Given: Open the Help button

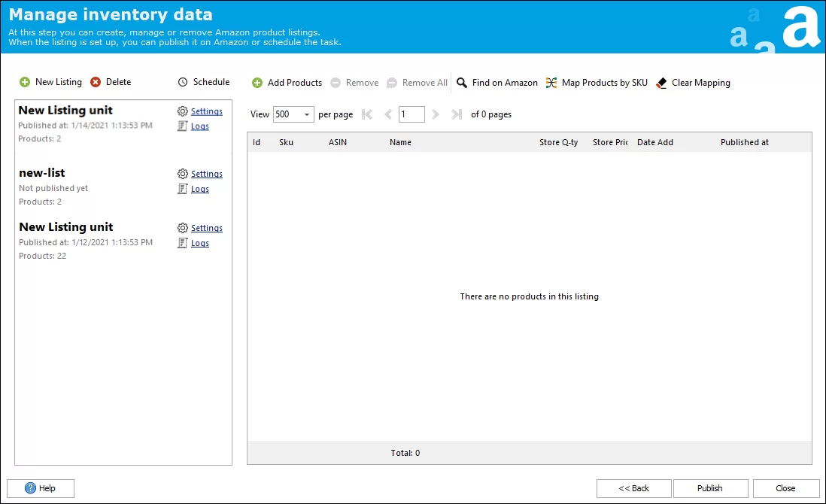Looking at the screenshot, I should (41, 488).
